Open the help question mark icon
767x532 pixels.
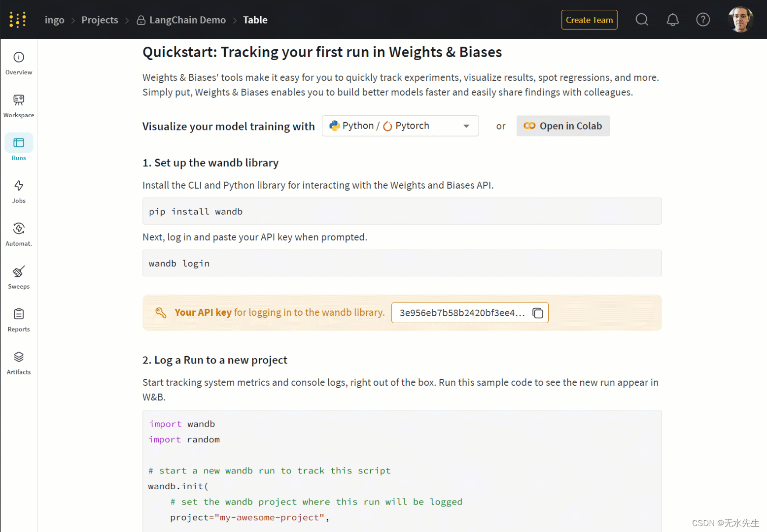pyautogui.click(x=703, y=20)
